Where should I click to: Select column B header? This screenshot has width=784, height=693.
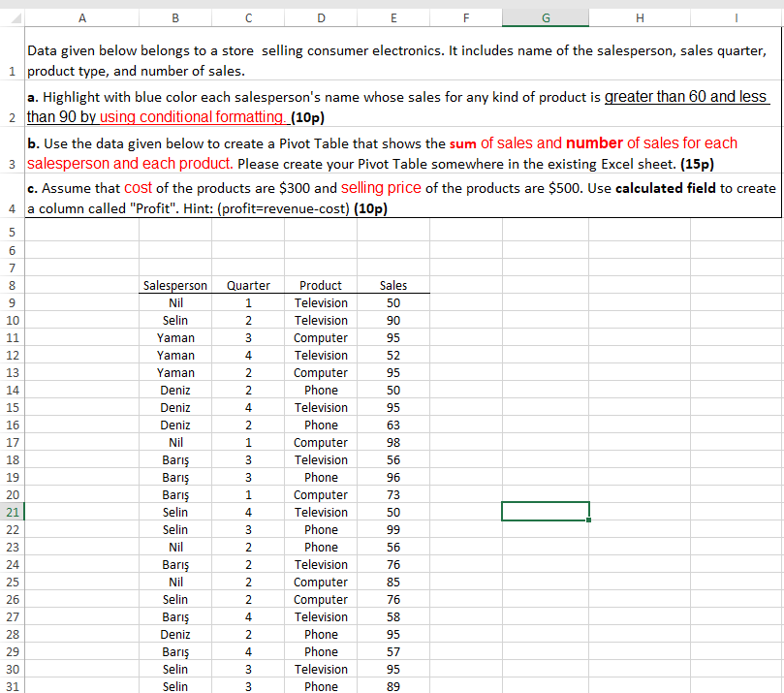click(x=174, y=16)
